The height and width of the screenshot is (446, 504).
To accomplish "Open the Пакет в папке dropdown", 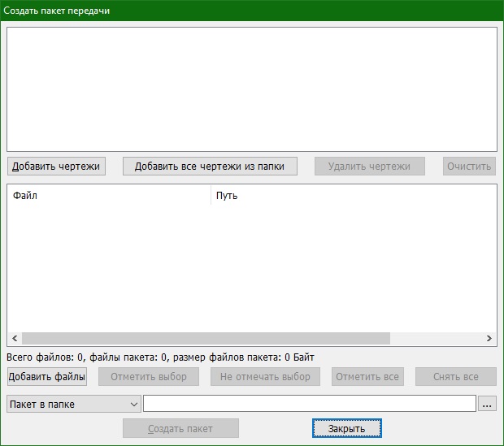I will (x=74, y=404).
